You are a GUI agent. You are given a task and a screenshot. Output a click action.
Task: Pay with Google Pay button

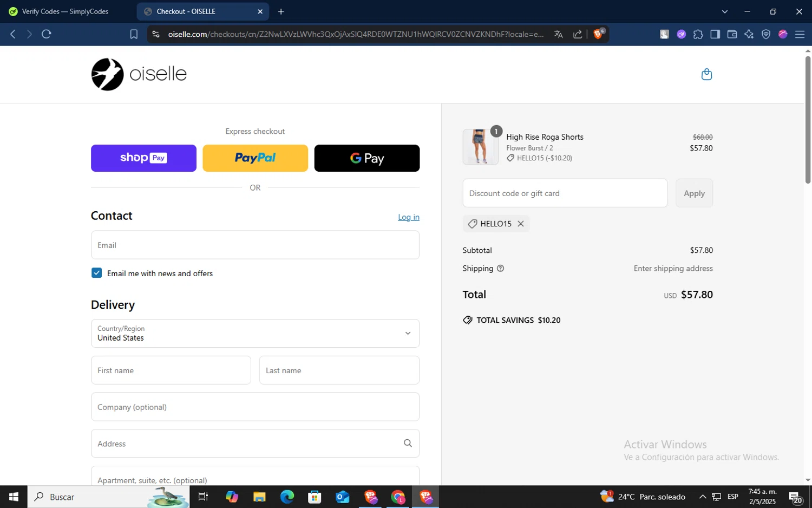(x=367, y=158)
